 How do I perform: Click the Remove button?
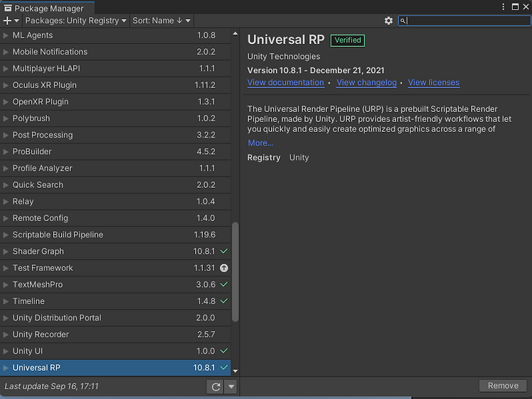pos(503,386)
